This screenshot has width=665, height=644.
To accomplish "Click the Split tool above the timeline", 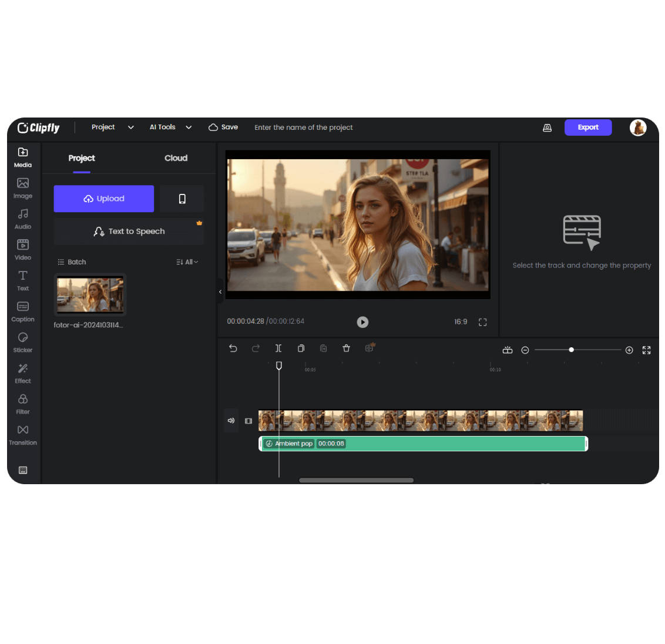I will click(278, 348).
